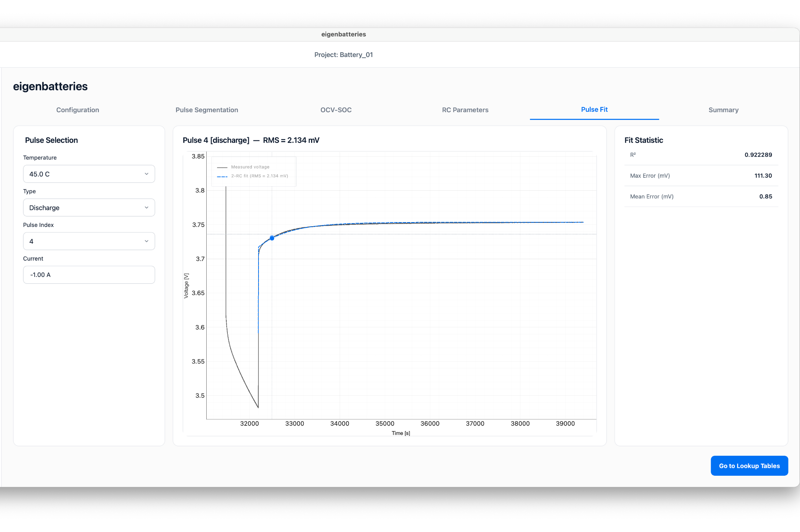
Task: Click the Max Error (mV) label
Action: [x=650, y=176]
